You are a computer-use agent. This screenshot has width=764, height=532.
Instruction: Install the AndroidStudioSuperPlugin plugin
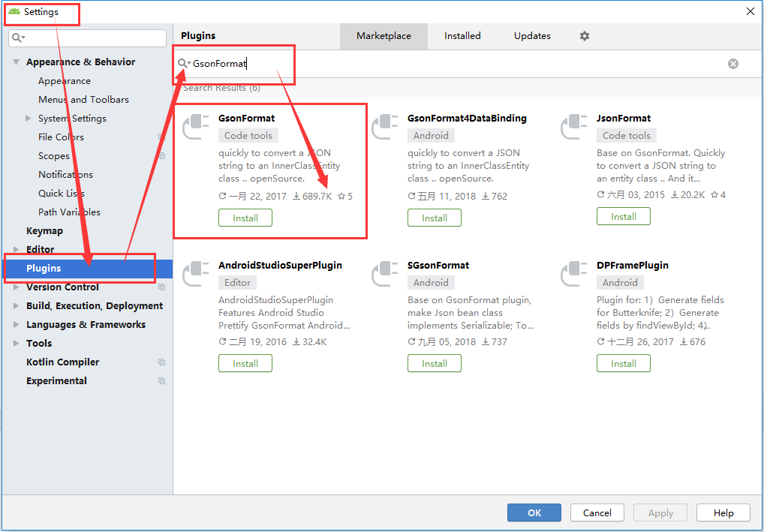click(245, 363)
